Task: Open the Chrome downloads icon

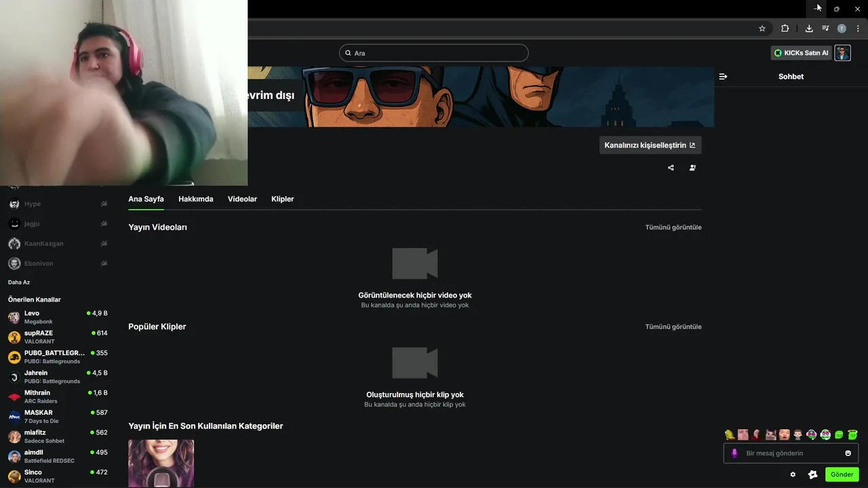Action: pyautogui.click(x=809, y=28)
